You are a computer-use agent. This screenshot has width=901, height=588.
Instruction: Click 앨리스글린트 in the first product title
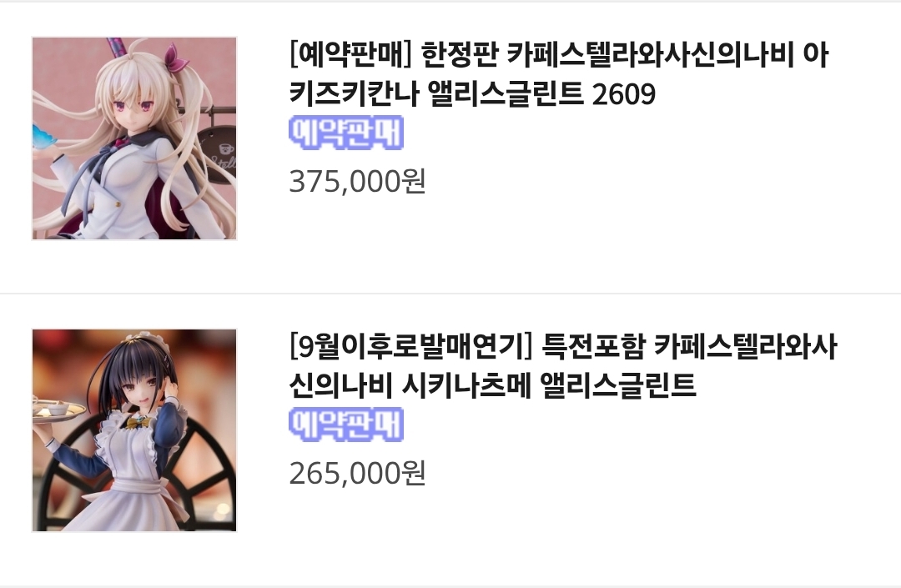(x=506, y=93)
